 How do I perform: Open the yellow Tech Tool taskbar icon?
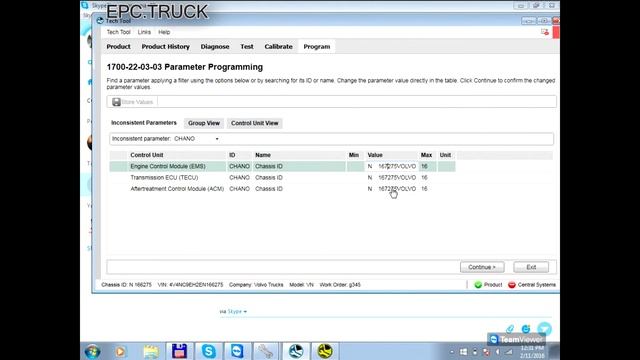[x=325, y=351]
